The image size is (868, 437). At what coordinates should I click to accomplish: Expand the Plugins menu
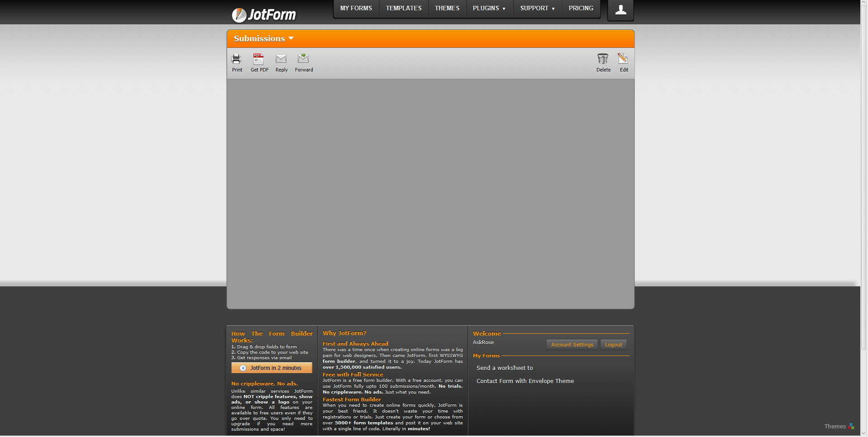coord(489,9)
